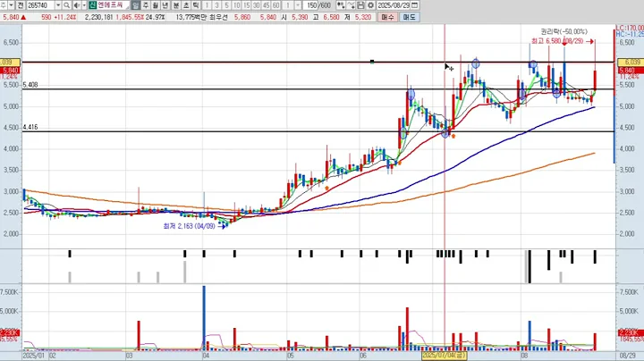The height and width of the screenshot is (361, 644).
Task: Open the calendar picker icon
Action: 415,5
